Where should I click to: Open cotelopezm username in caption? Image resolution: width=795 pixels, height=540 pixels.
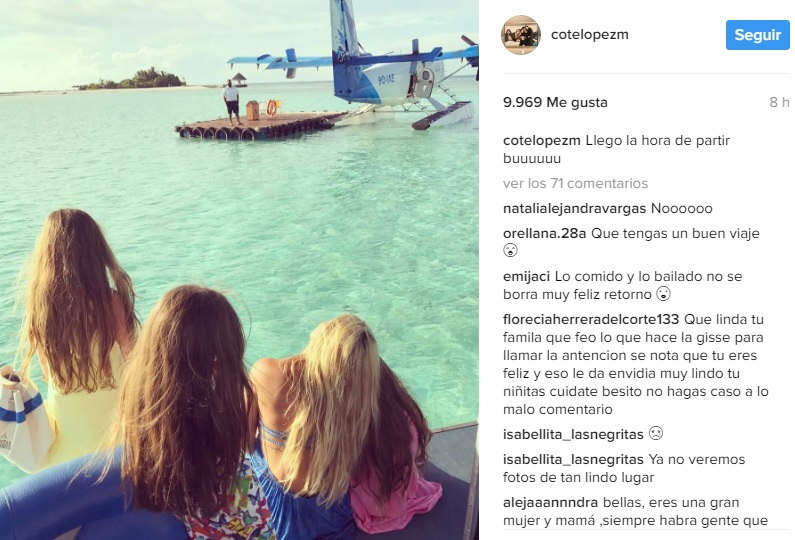[541, 140]
